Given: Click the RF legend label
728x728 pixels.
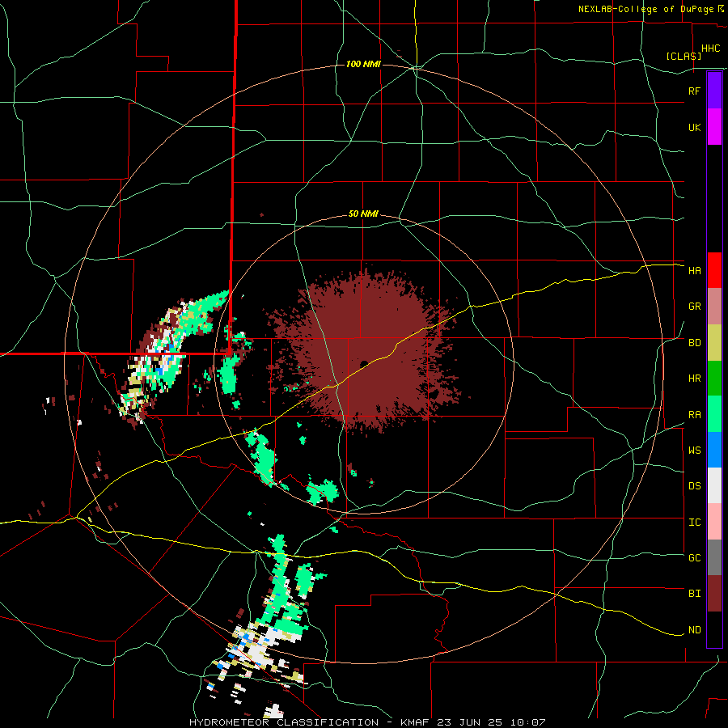Looking at the screenshot, I should point(694,91).
